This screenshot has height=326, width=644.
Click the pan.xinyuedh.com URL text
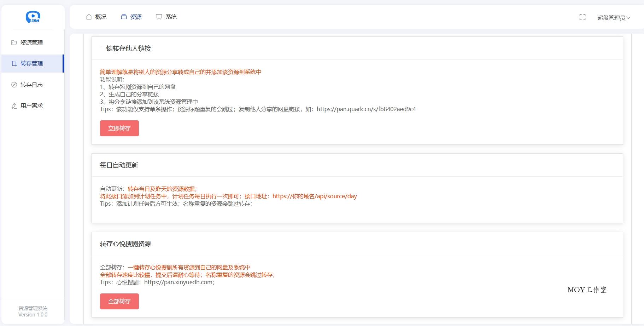point(178,282)
